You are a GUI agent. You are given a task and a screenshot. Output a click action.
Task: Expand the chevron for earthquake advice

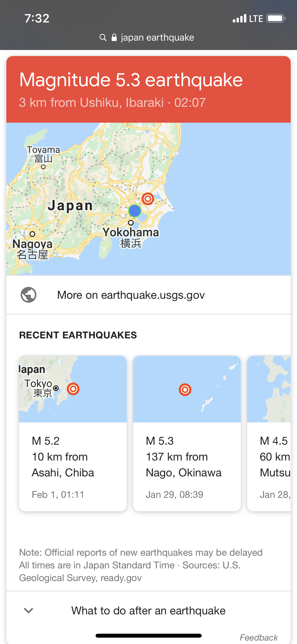pyautogui.click(x=29, y=610)
